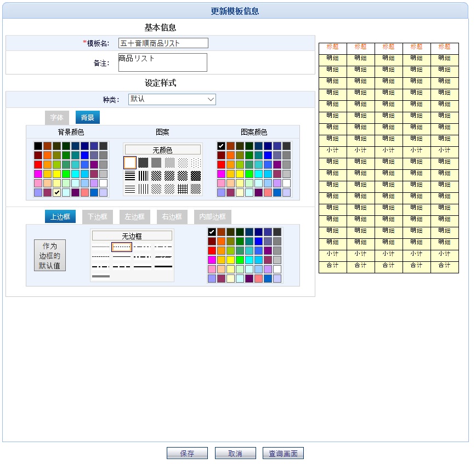The image size is (476, 464).
Task: Pick the thin horizontal lines pattern
Action: coord(130,189)
